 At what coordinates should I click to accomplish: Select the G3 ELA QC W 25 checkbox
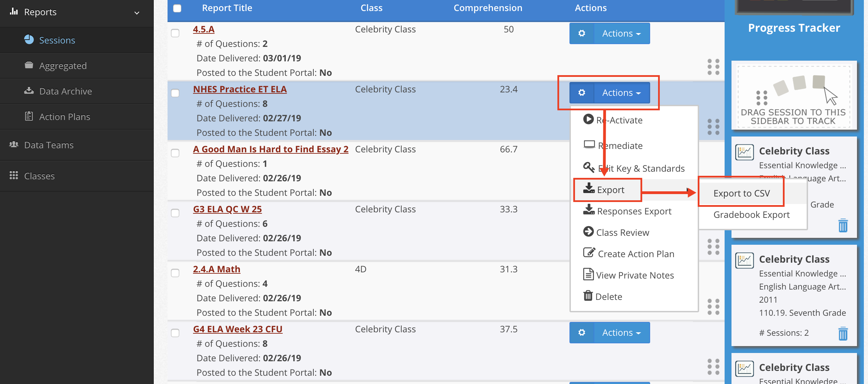tap(175, 213)
